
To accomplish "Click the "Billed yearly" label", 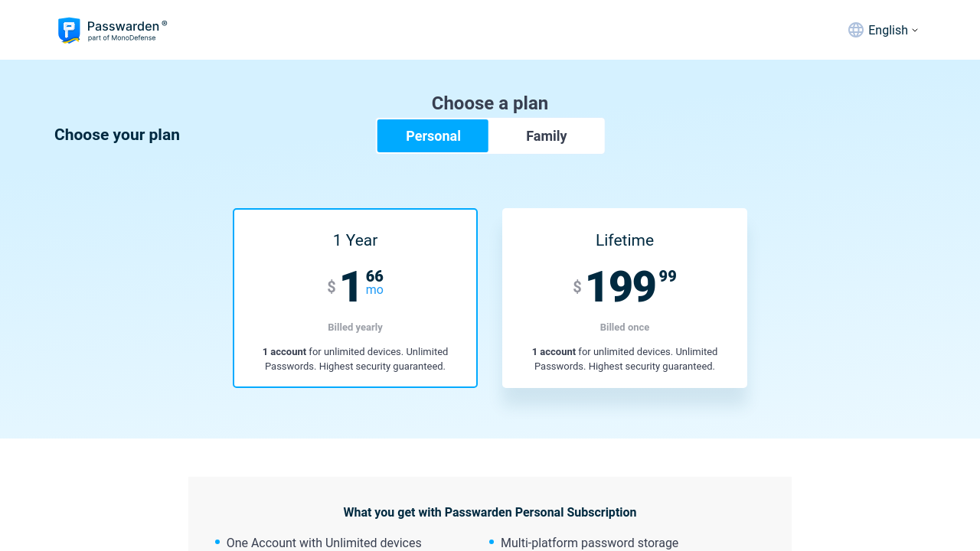I will [355, 328].
